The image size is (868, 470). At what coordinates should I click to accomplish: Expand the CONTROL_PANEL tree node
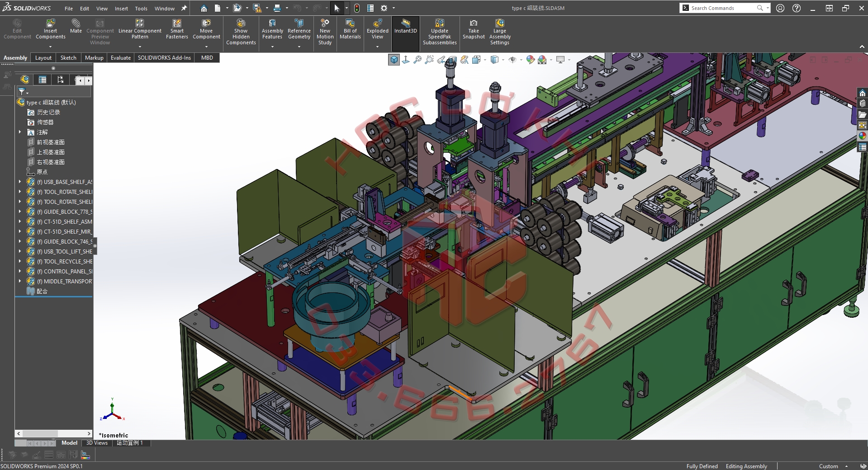pyautogui.click(x=20, y=271)
